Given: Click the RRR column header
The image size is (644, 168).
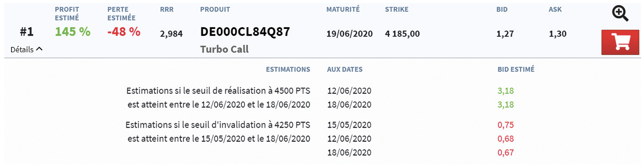Looking at the screenshot, I should (x=167, y=9).
